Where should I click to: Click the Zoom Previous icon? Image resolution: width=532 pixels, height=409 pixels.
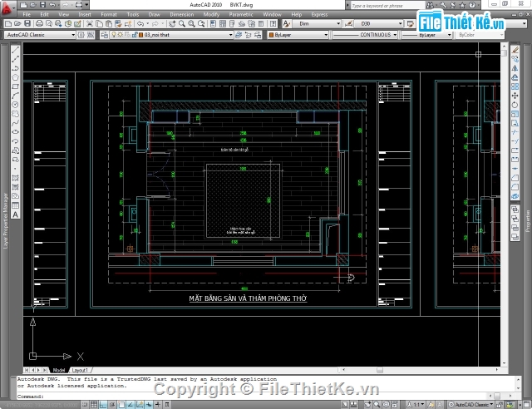201,23
